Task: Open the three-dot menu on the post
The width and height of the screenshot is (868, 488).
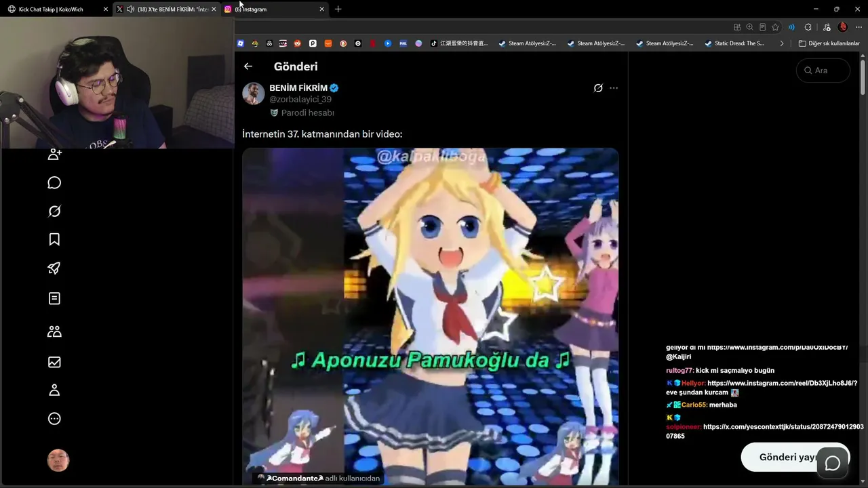Action: coord(614,88)
